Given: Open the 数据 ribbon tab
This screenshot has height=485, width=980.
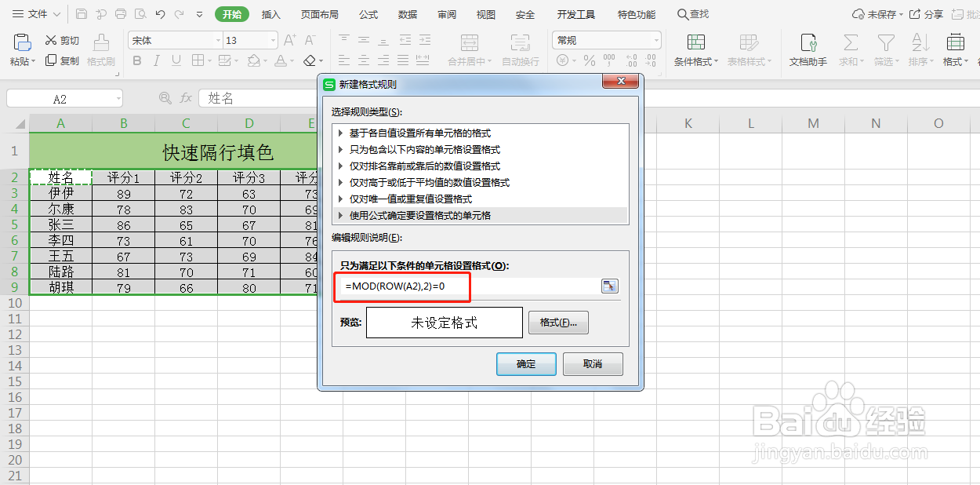Looking at the screenshot, I should click(x=407, y=13).
